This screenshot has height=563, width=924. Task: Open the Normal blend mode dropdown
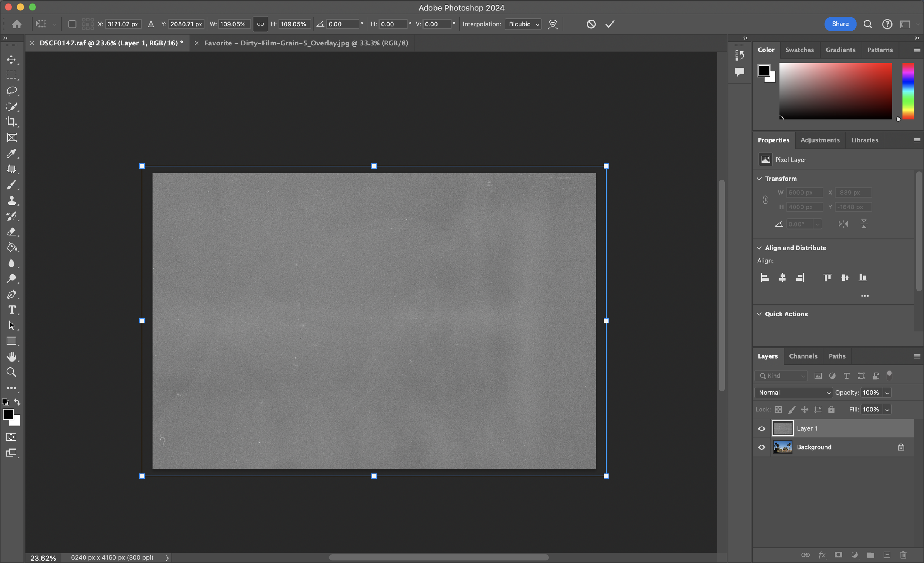point(794,393)
